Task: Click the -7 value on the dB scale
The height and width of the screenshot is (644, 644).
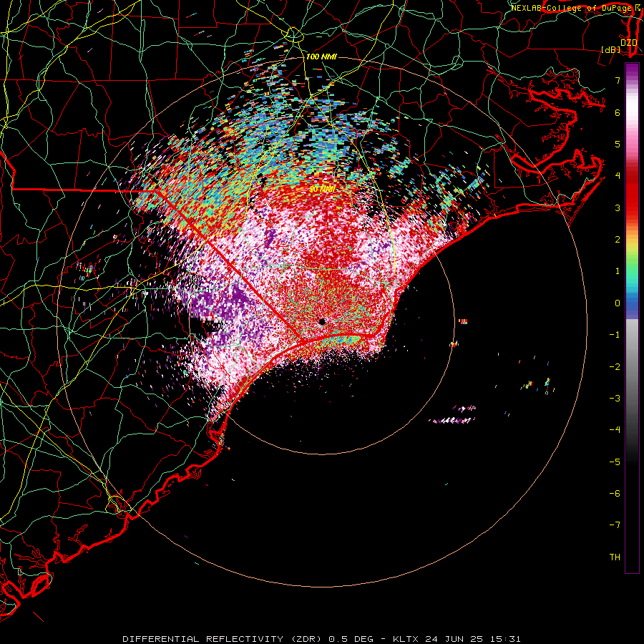Action: [x=615, y=525]
